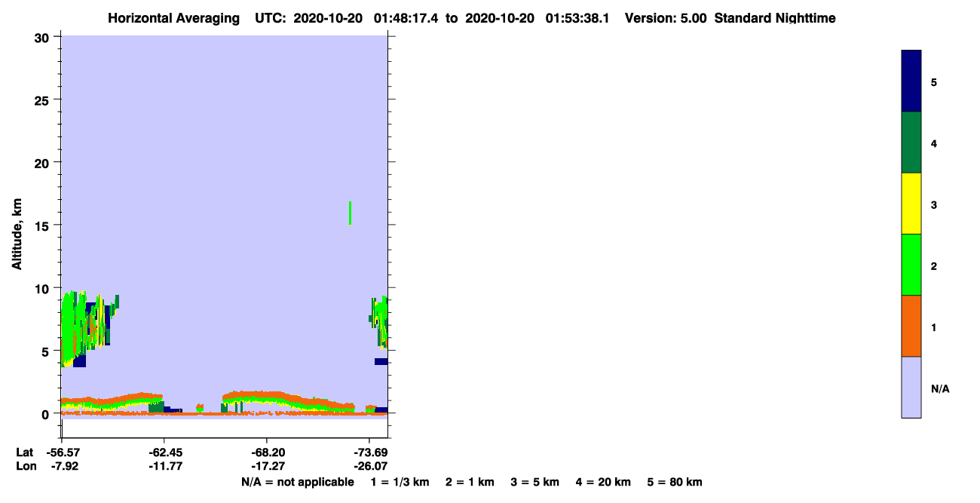Click the start time '01:48:17.4'

click(405, 18)
